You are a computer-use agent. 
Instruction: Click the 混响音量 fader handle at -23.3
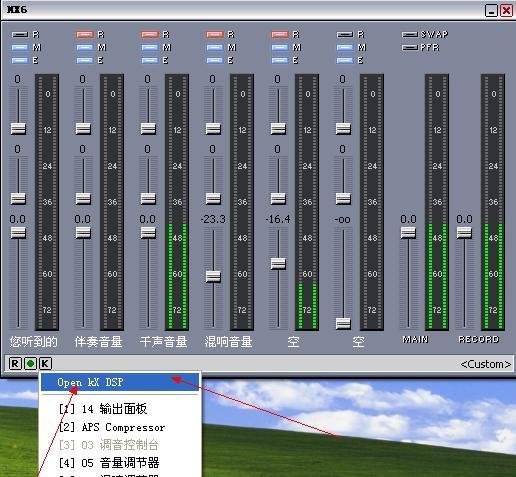tap(213, 276)
